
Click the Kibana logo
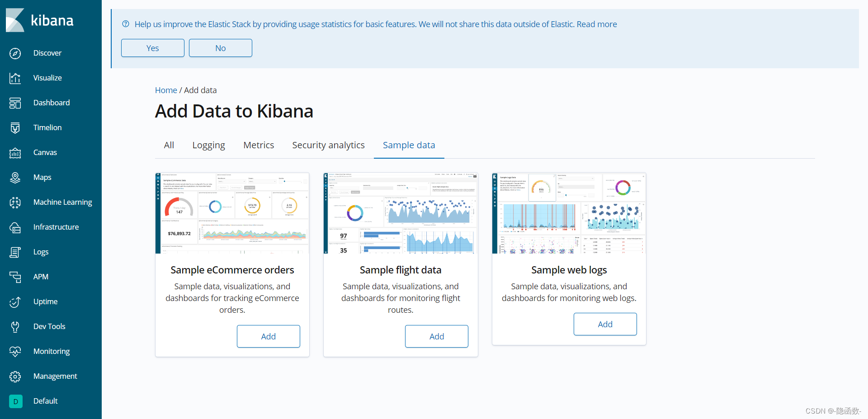pos(39,20)
